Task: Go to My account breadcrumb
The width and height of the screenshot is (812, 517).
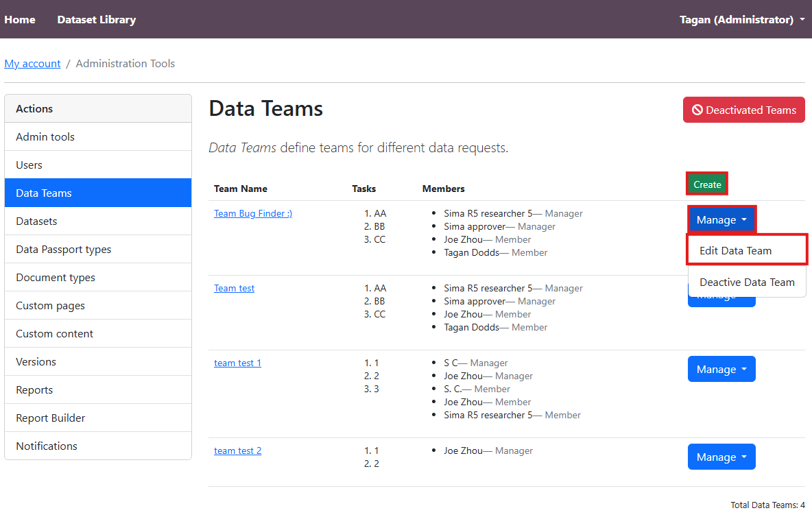Action: point(32,64)
